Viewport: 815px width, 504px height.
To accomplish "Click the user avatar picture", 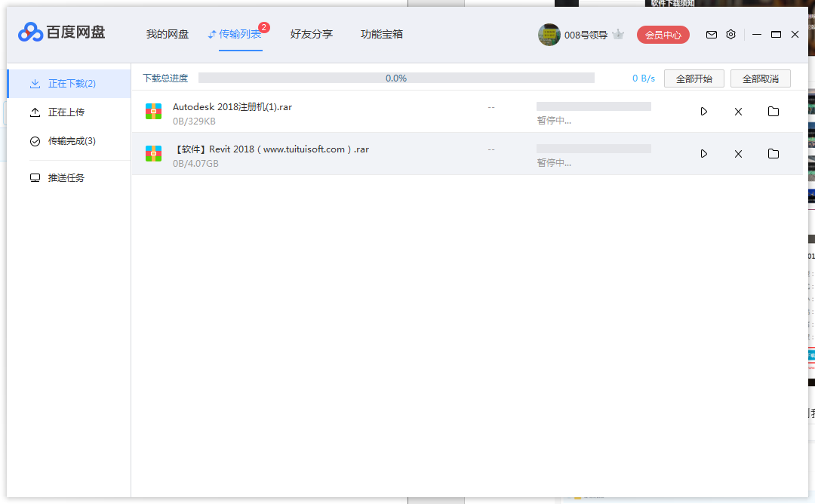I will 549,35.
